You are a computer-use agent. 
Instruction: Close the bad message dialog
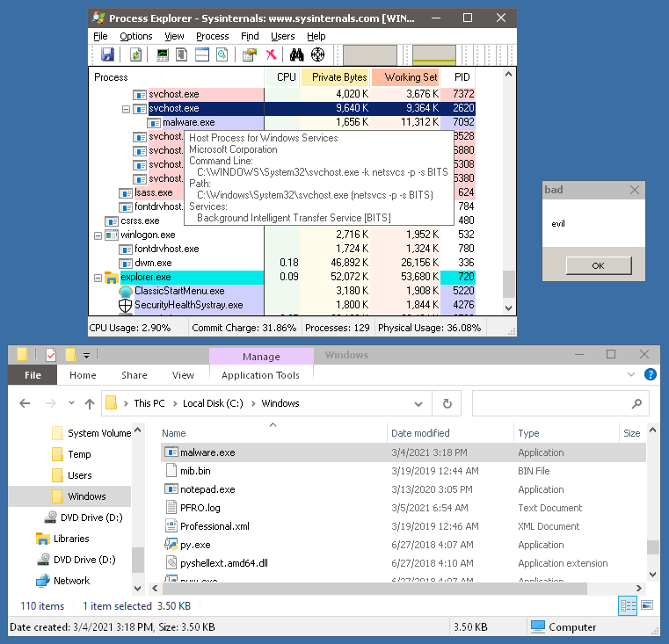click(x=635, y=190)
